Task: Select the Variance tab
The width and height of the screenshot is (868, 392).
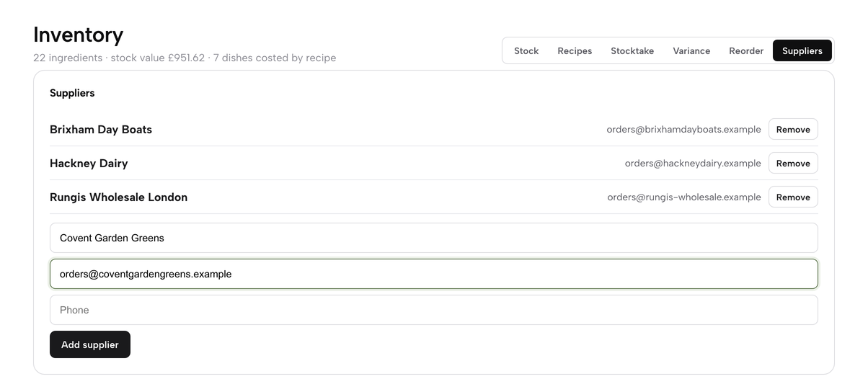Action: pyautogui.click(x=691, y=50)
